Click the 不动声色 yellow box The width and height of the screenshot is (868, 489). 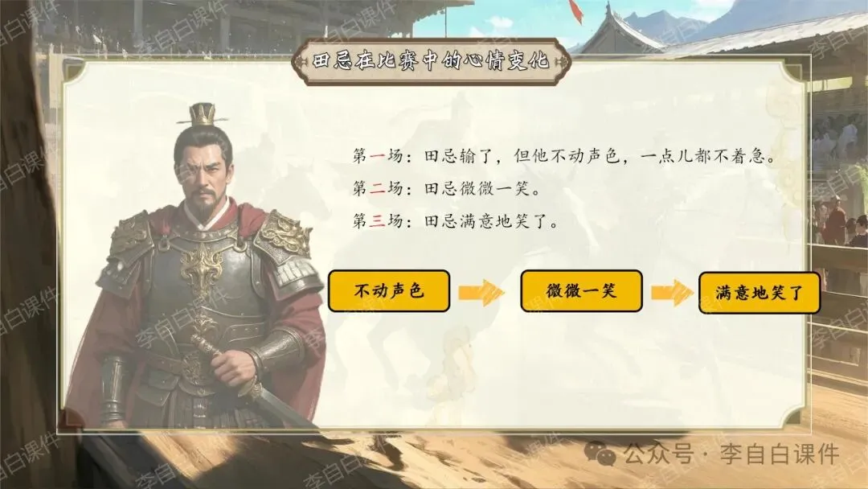click(389, 290)
